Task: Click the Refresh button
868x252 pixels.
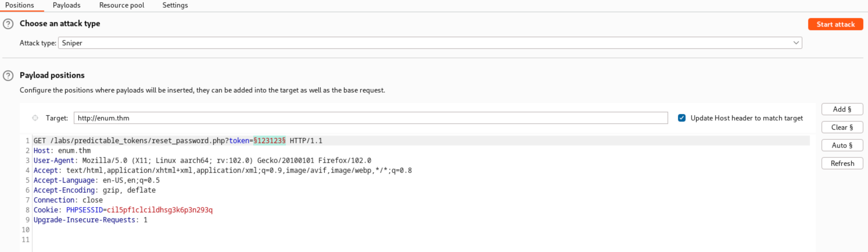Action: click(x=842, y=164)
